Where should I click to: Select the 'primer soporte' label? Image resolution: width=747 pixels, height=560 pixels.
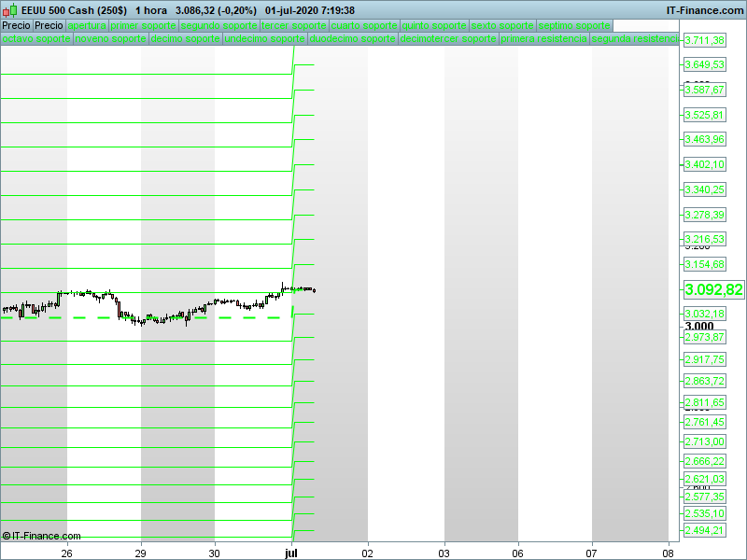(x=144, y=26)
